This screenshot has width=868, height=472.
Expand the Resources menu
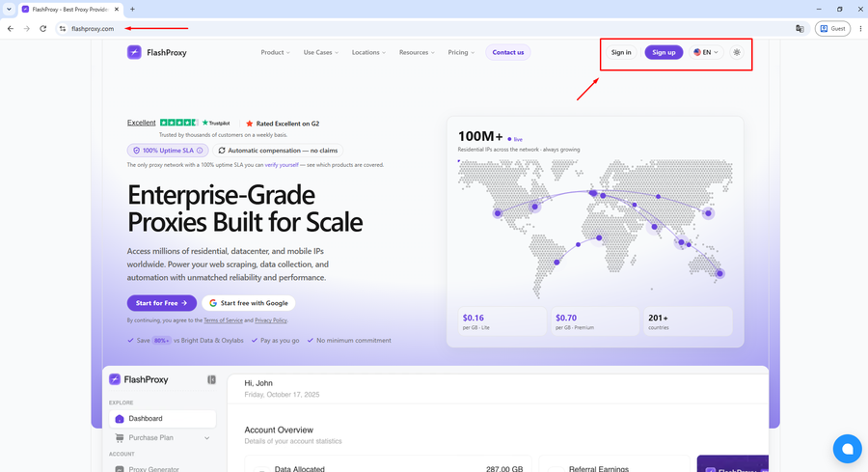point(417,53)
